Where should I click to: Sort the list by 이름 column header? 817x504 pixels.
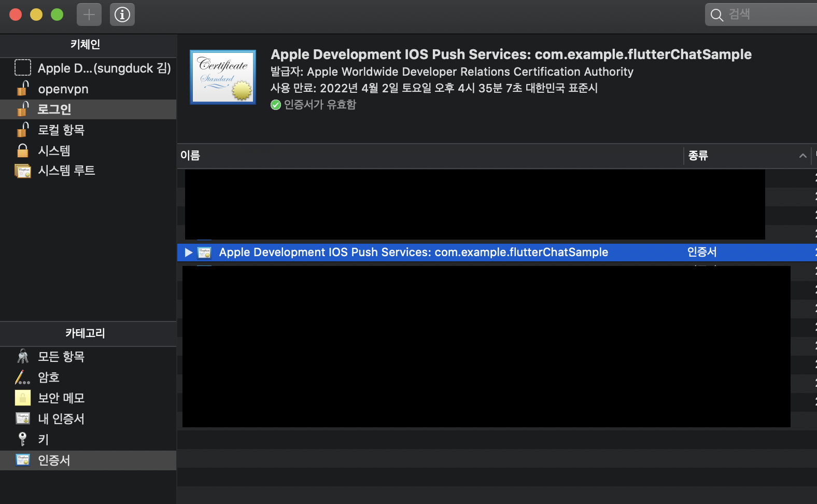[430, 156]
